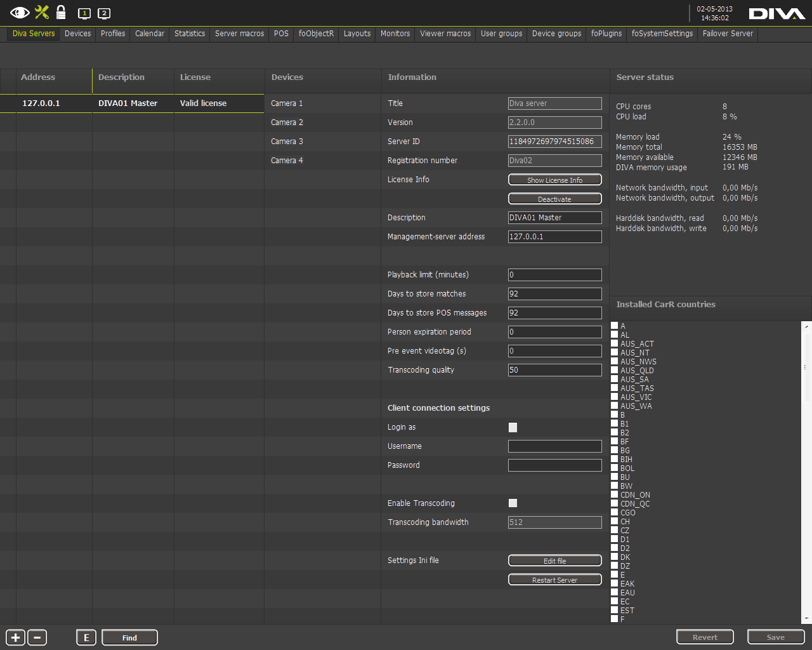This screenshot has height=650, width=812.
Task: Open the foPlugins tab
Action: click(x=606, y=34)
